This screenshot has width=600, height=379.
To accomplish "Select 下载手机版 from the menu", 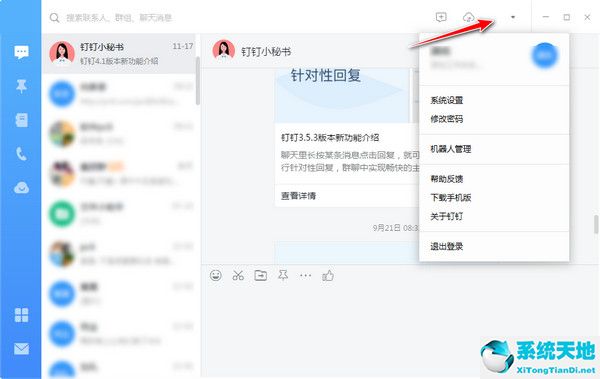I will [x=450, y=198].
